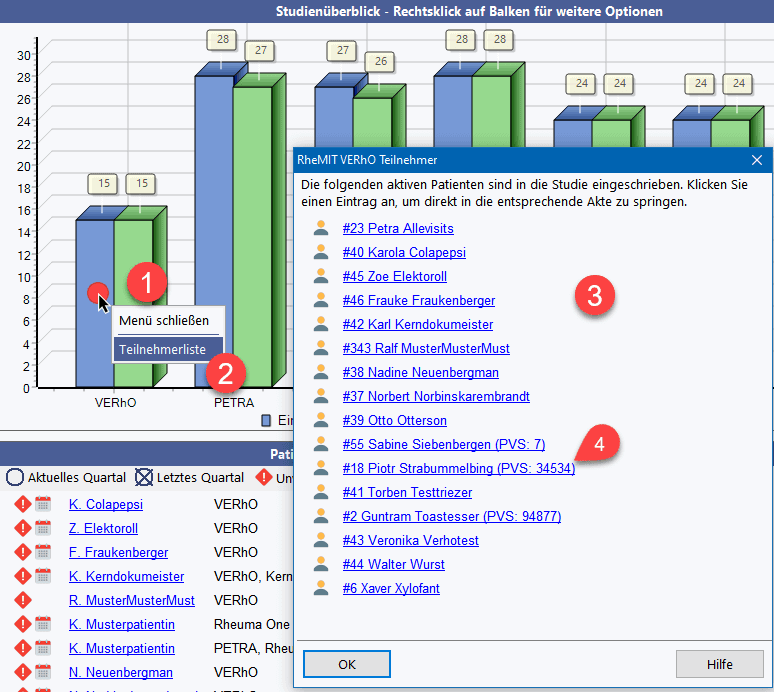Click the Aktuelles Quartal circle symbol
The image size is (774, 692).
15,477
